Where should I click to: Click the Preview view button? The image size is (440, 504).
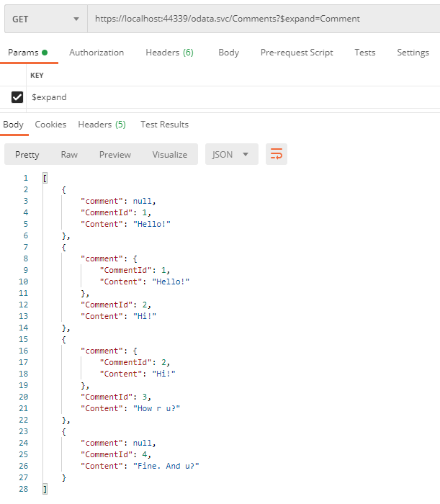coord(115,155)
